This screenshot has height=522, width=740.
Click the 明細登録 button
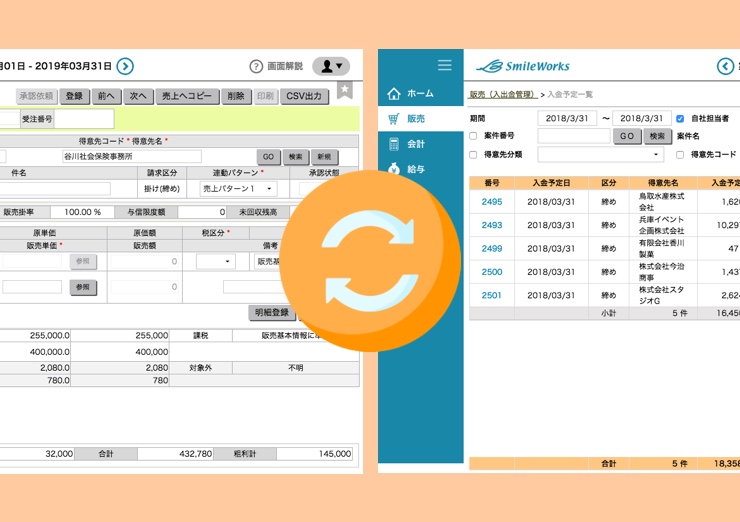click(272, 312)
